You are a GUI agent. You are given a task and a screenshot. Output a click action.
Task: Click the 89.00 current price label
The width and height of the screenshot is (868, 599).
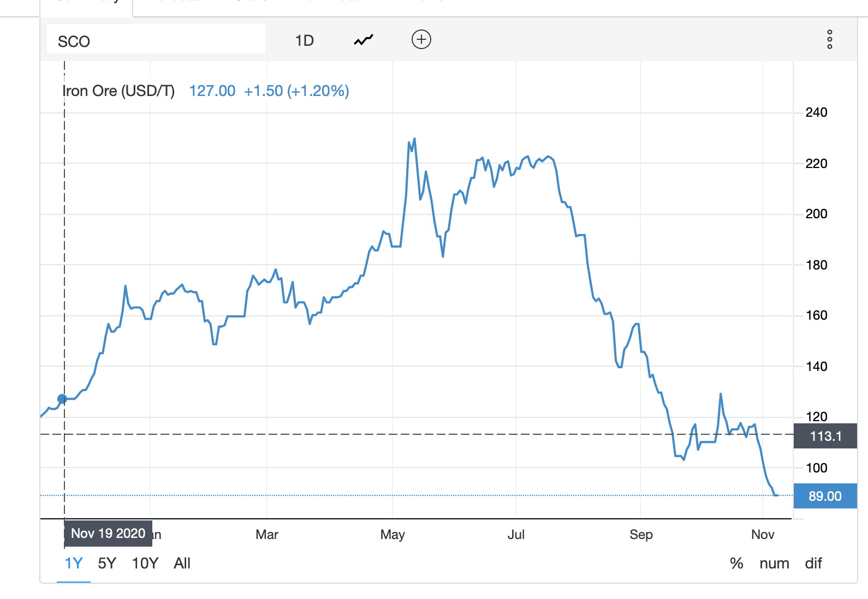click(x=825, y=496)
